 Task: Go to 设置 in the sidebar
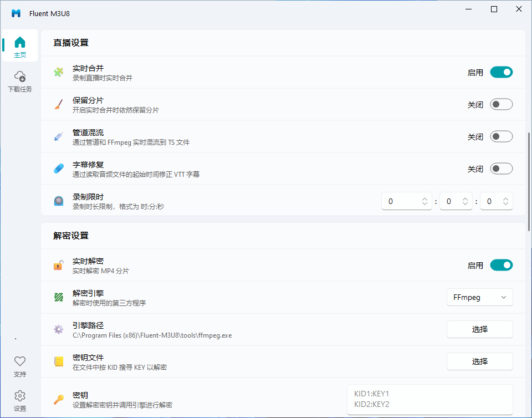point(20,400)
